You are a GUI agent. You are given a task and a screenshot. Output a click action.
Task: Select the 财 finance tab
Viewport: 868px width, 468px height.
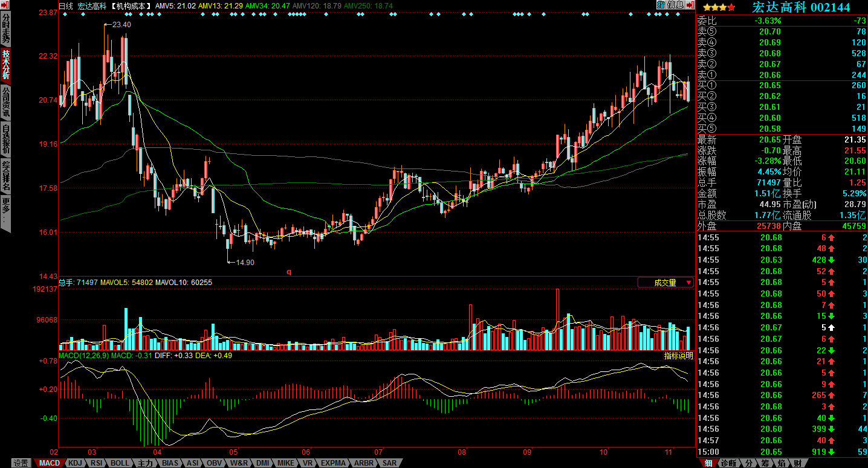pyautogui.click(x=797, y=463)
